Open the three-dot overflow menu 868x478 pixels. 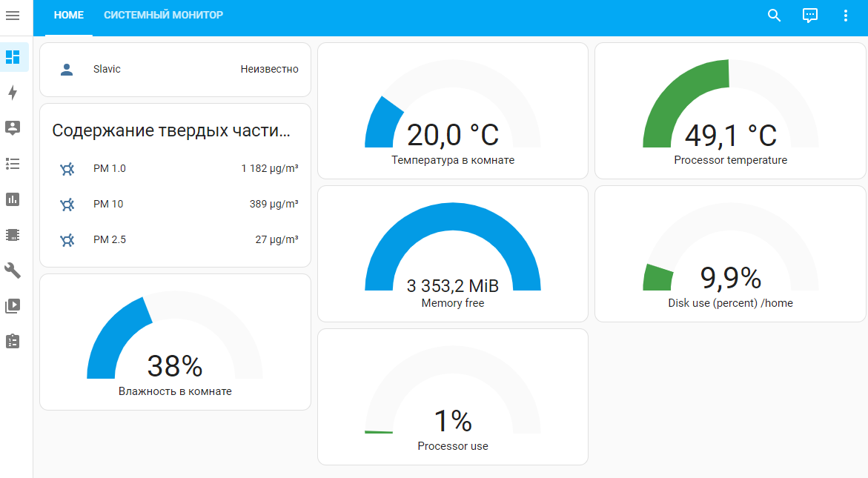point(846,16)
